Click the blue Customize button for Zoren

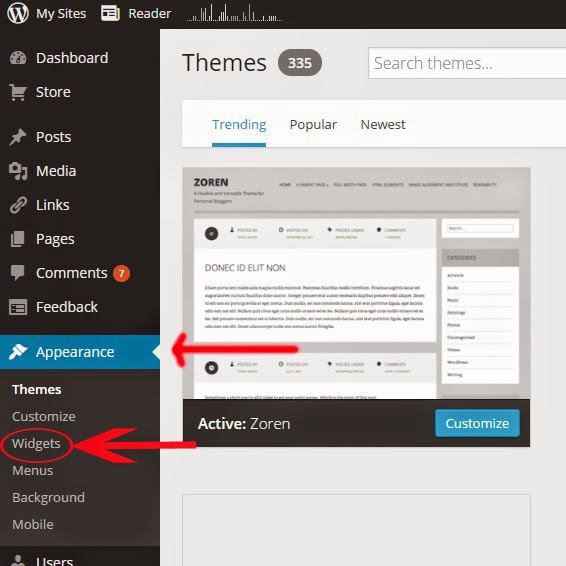point(477,423)
